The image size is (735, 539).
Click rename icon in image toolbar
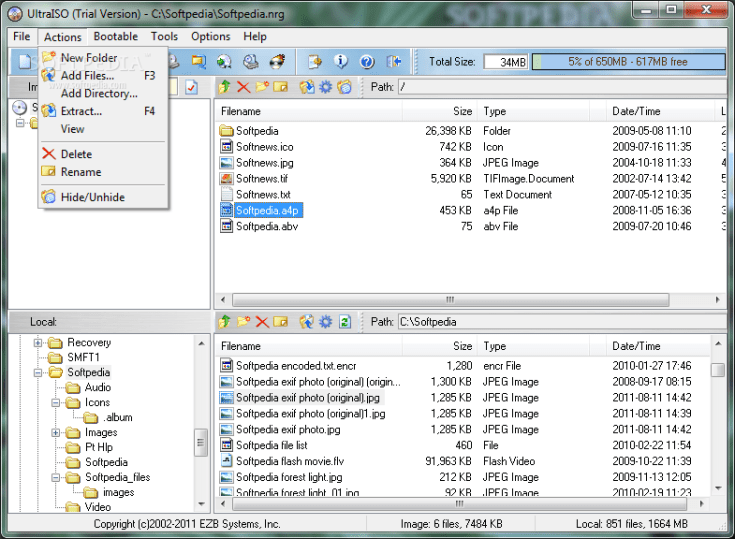tap(280, 87)
